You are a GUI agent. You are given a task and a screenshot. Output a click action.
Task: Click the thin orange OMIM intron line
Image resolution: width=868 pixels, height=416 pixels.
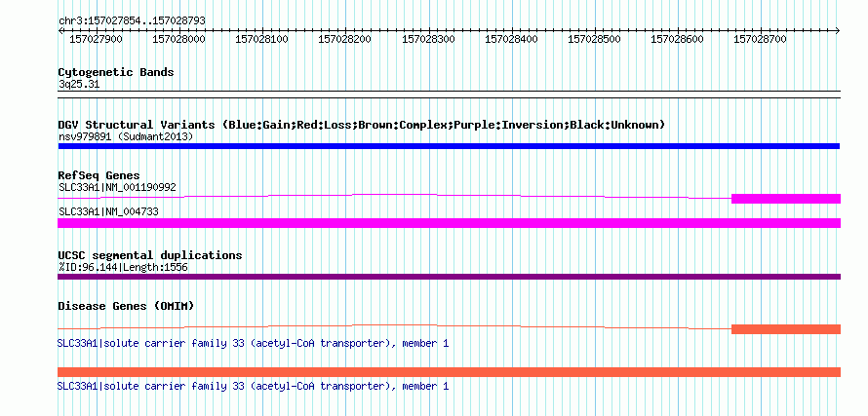[x=394, y=325]
